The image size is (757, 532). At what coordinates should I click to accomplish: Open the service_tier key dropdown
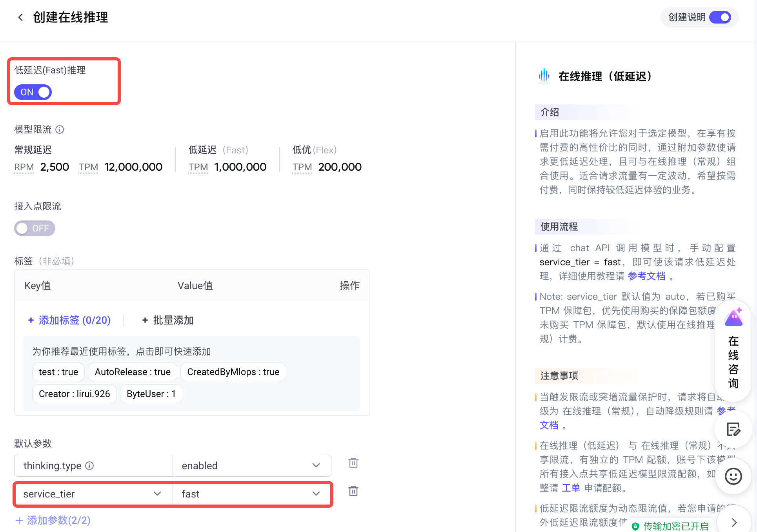pos(93,494)
